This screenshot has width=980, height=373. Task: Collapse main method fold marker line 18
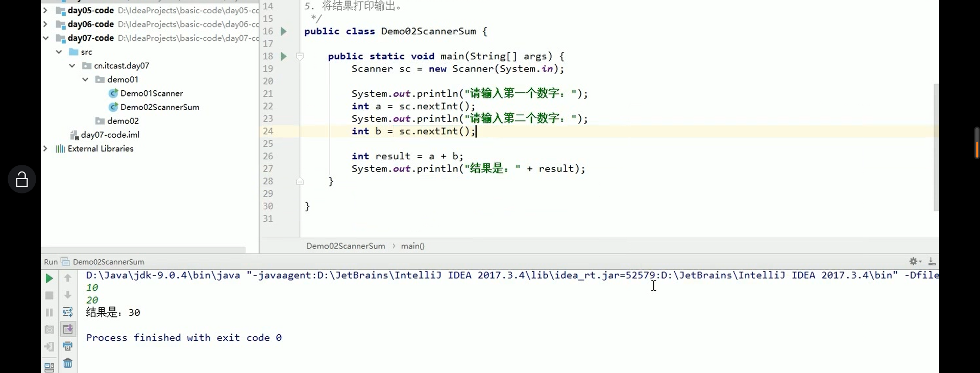(300, 56)
